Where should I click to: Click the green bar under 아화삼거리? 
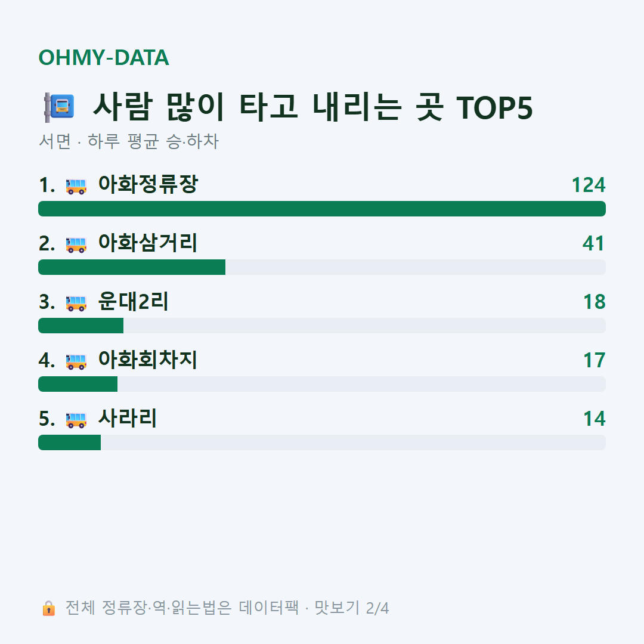click(132, 267)
